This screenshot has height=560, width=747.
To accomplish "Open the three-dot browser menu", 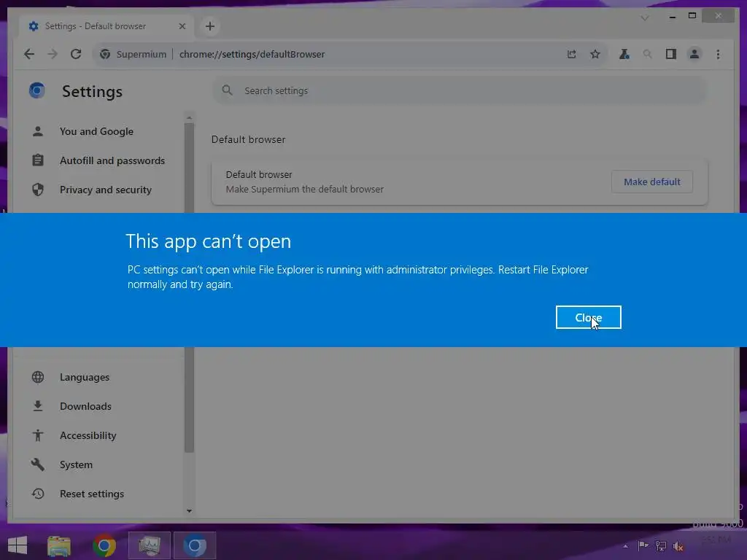I will 718,54.
